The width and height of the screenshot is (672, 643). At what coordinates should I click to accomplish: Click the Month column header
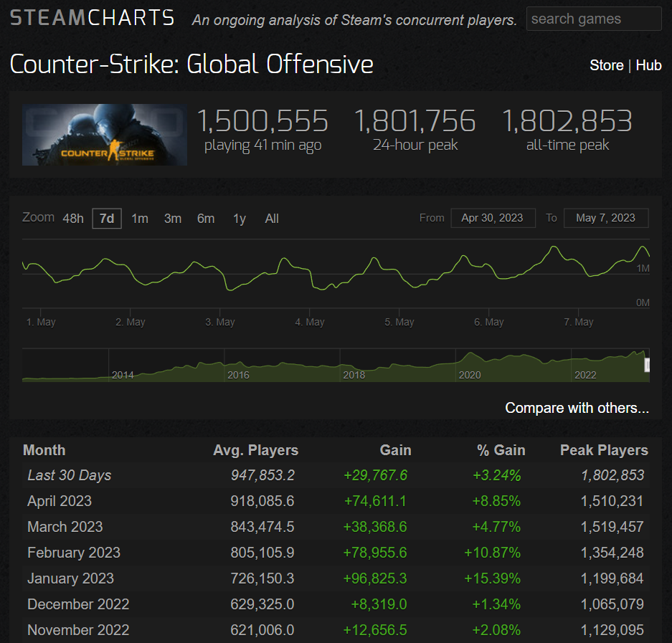[x=44, y=450]
